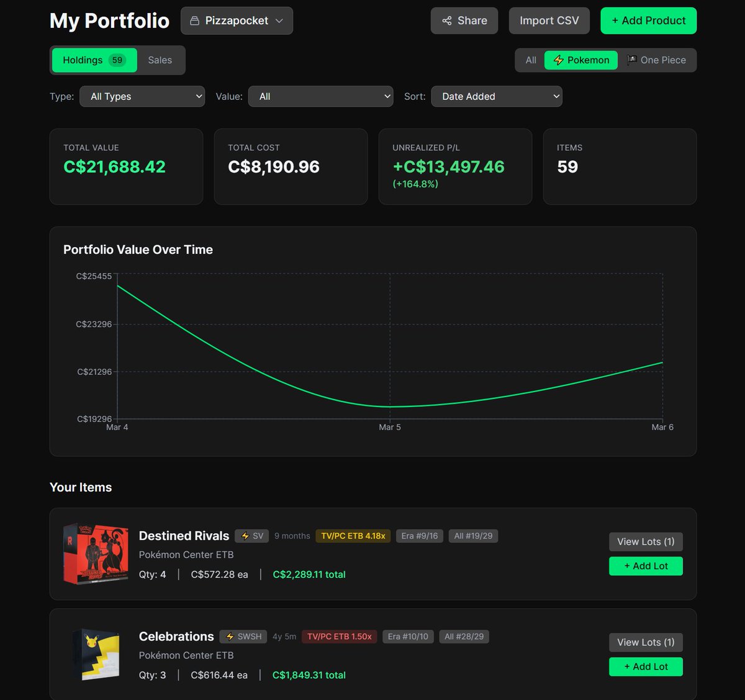Click the Era #10/10 badge
Image resolution: width=745 pixels, height=700 pixels.
pyautogui.click(x=408, y=637)
